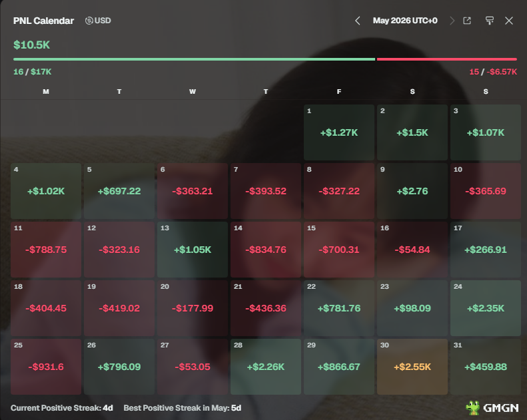
Task: Click the paint roller background icon
Action: pyautogui.click(x=490, y=21)
